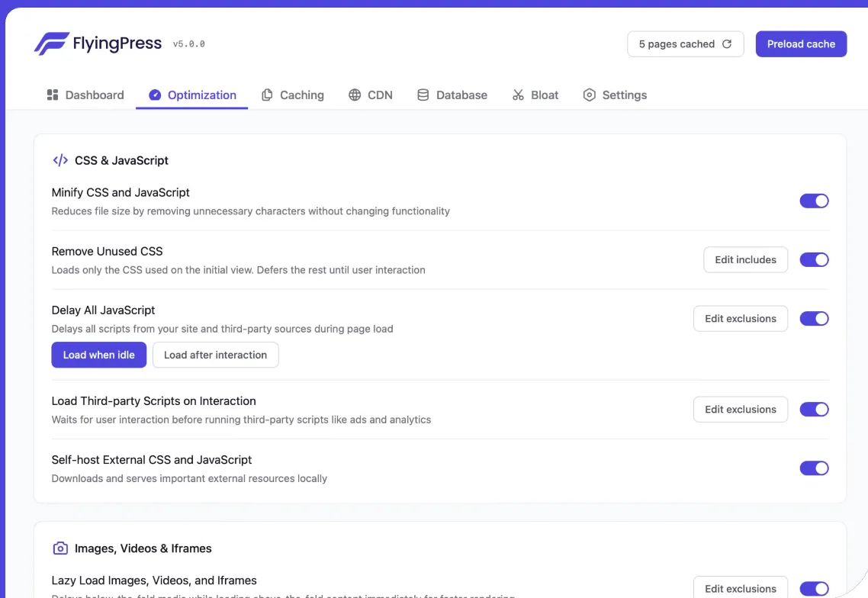
Task: Click the Settings hexagon gear icon
Action: [x=590, y=95]
